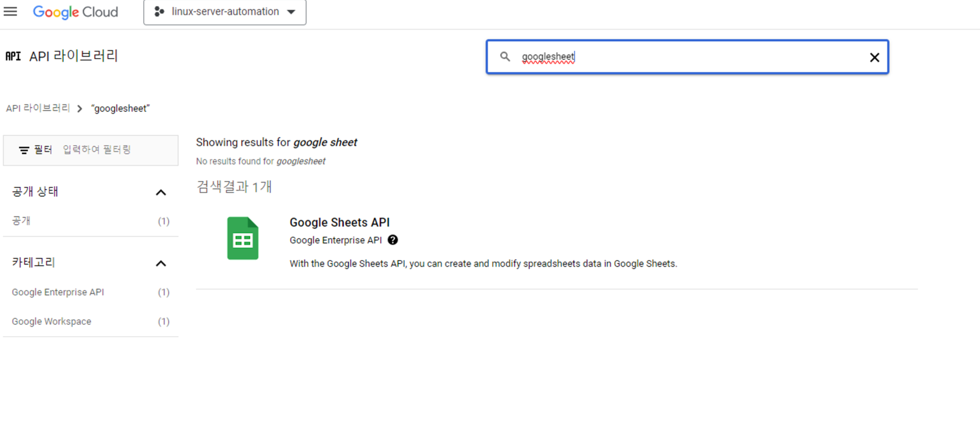980x433 pixels.
Task: Click the search magnifier icon
Action: (505, 57)
